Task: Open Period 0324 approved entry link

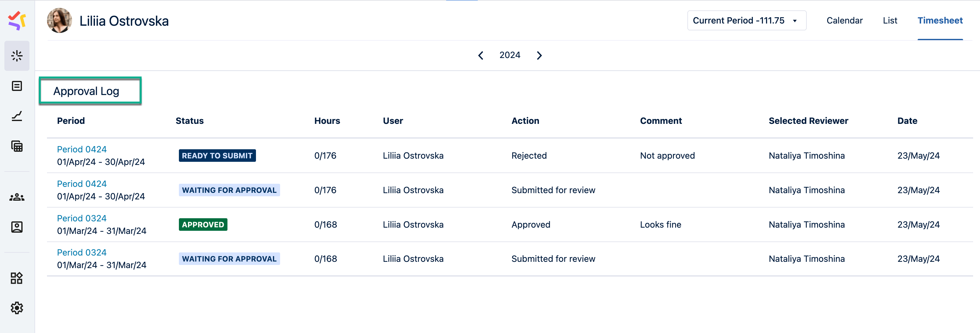Action: (x=81, y=218)
